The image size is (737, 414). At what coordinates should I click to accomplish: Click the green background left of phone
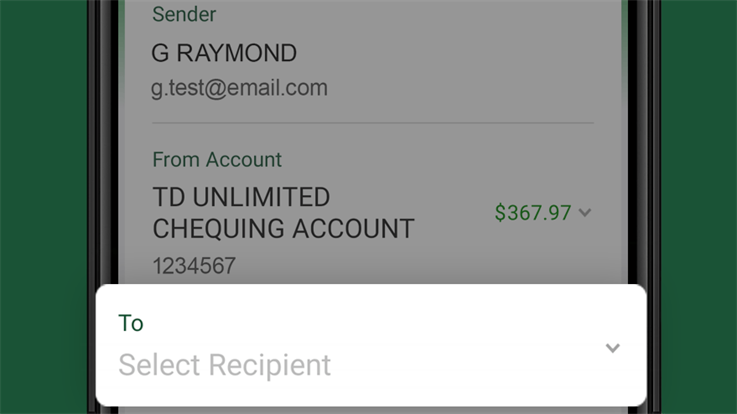pos(43,207)
